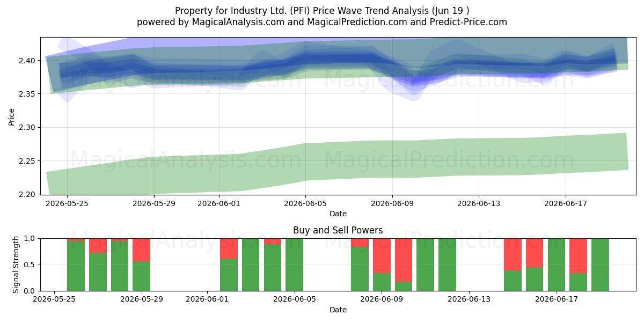Click the red sell portion of the 2026-06-18 bar
Screen dimensions: 644x322
[x=578, y=255]
